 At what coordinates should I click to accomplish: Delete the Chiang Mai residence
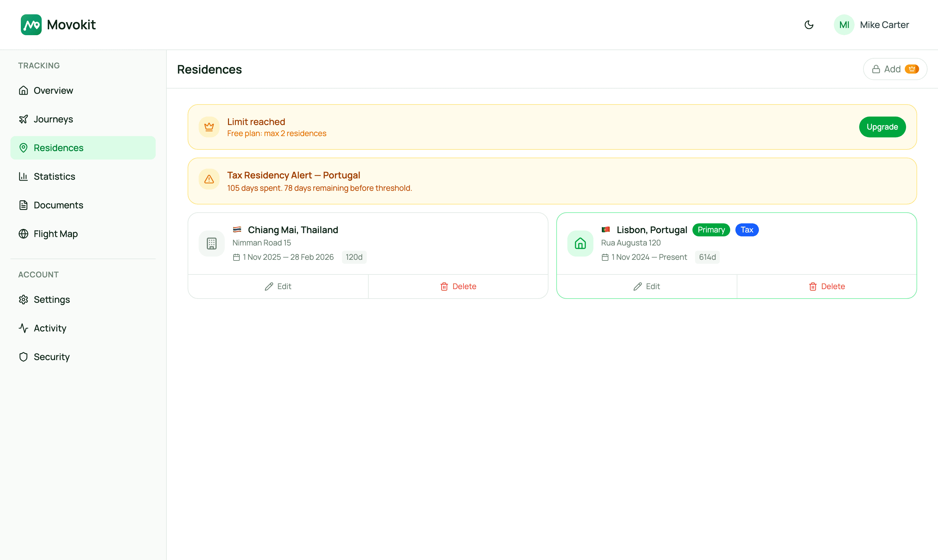pyautogui.click(x=458, y=287)
